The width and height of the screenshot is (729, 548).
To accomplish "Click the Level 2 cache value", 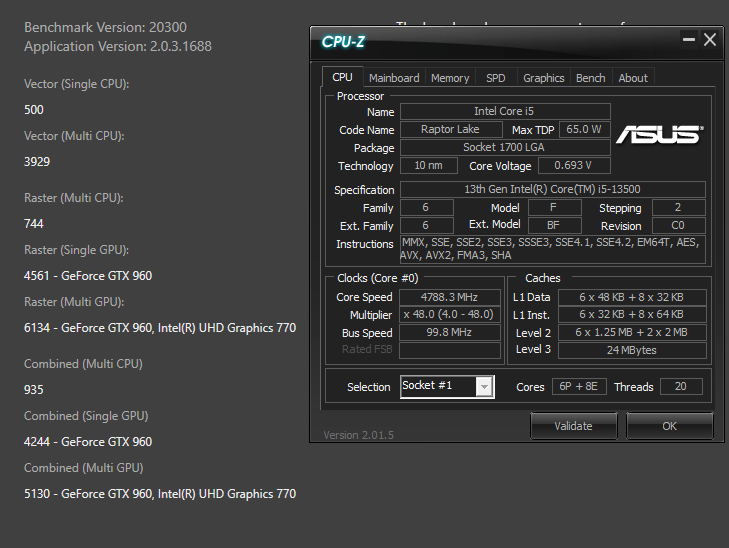I will tap(632, 333).
